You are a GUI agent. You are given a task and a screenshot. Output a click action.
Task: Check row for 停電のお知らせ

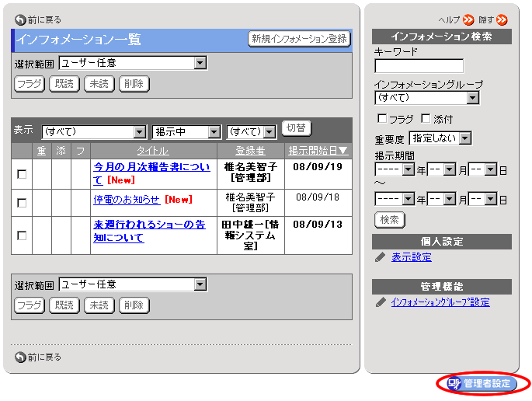coord(22,203)
